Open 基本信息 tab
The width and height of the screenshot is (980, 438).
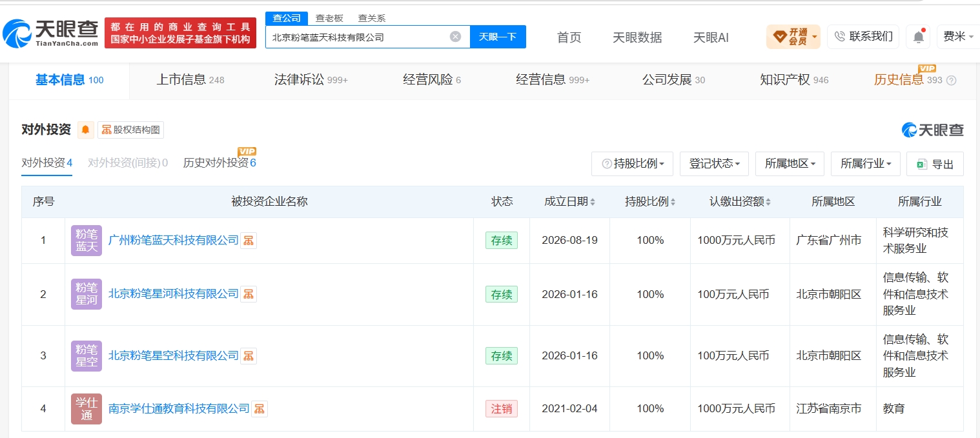[x=69, y=80]
